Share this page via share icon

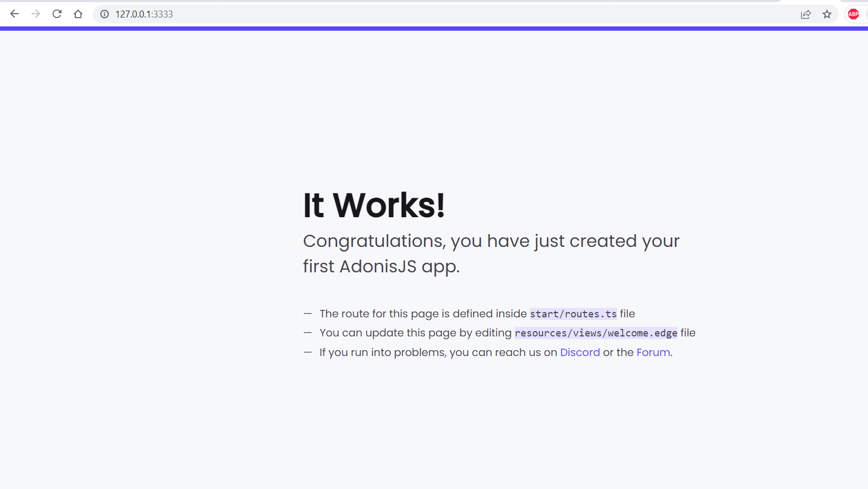click(806, 14)
